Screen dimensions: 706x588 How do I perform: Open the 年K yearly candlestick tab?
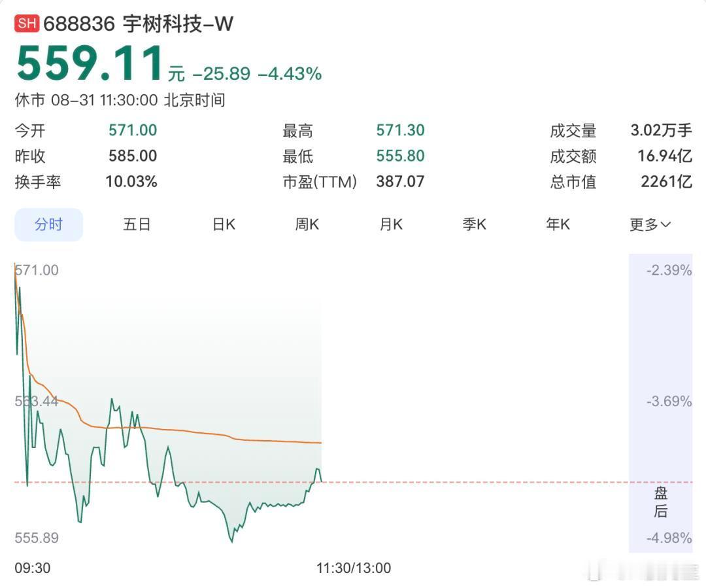pyautogui.click(x=558, y=224)
